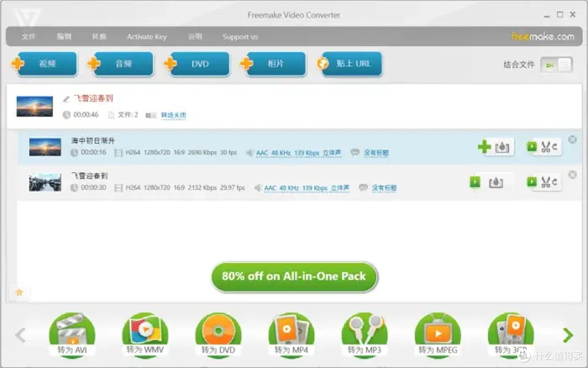
Task: Click the 飞雪迎春到 clip row title
Action: [x=89, y=175]
